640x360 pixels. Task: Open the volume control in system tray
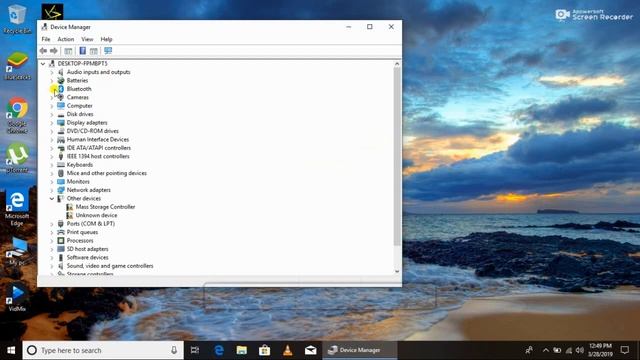click(580, 350)
